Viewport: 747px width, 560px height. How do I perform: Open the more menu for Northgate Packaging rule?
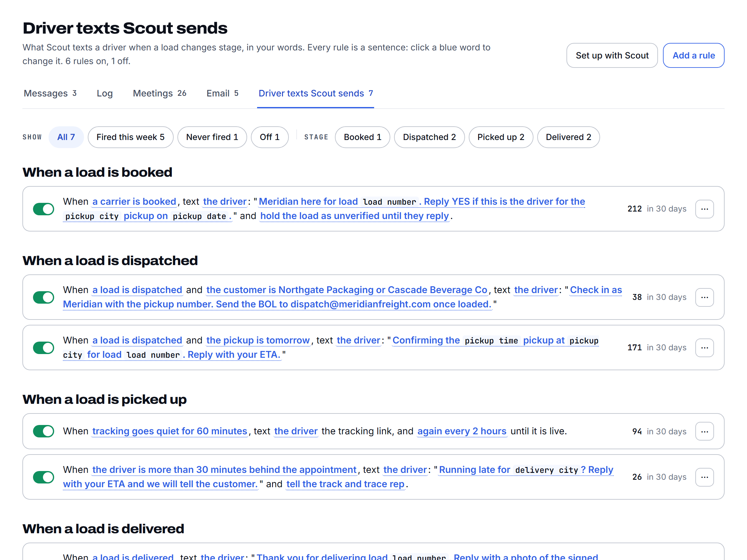pyautogui.click(x=704, y=297)
